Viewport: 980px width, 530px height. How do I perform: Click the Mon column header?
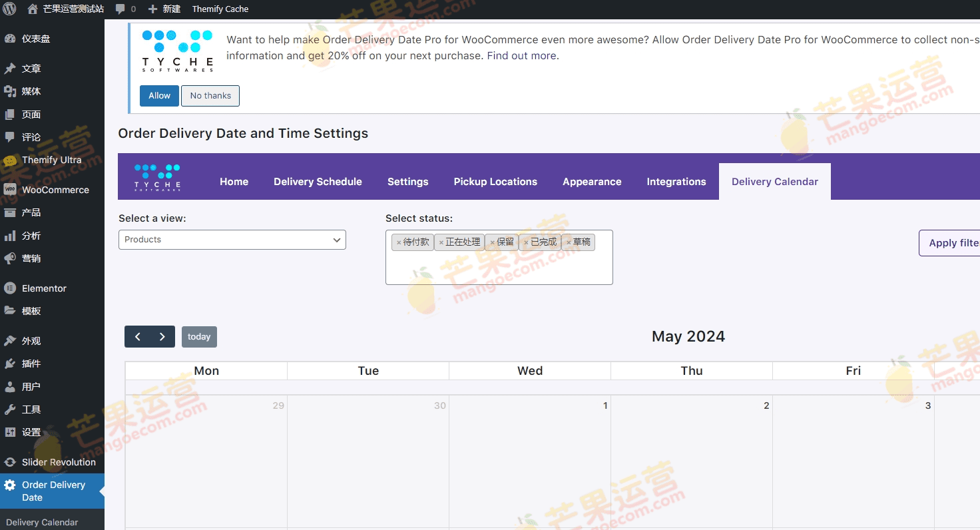tap(206, 371)
